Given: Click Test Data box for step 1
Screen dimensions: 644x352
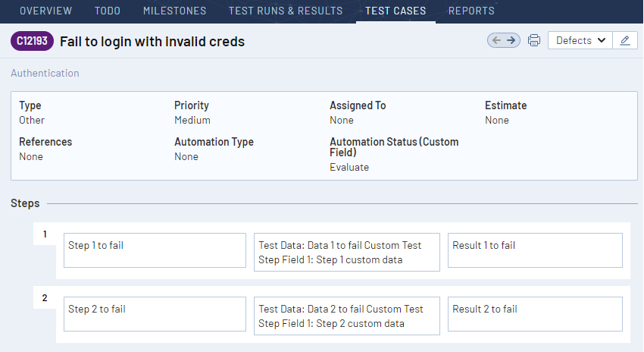Looking at the screenshot, I should coord(347,253).
